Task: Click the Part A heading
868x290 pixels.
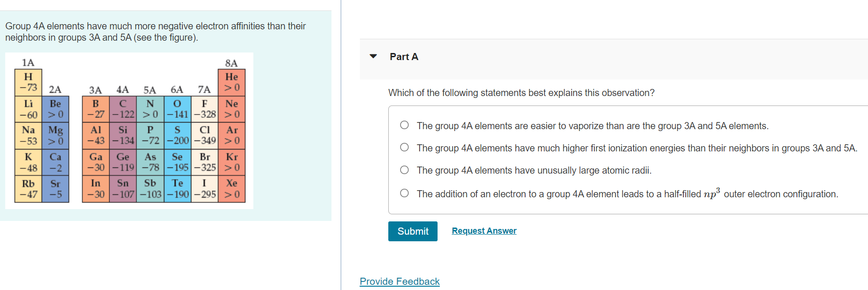Action: tap(403, 56)
